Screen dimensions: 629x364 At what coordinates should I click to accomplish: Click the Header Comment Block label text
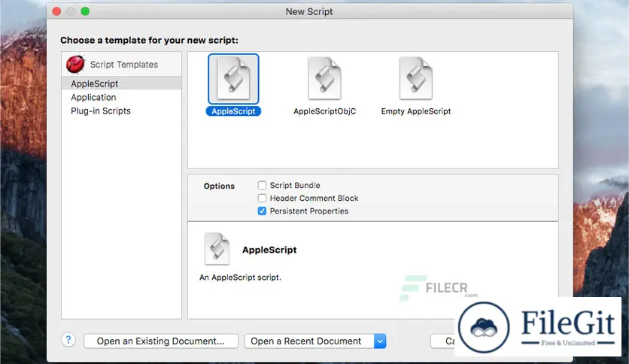314,198
